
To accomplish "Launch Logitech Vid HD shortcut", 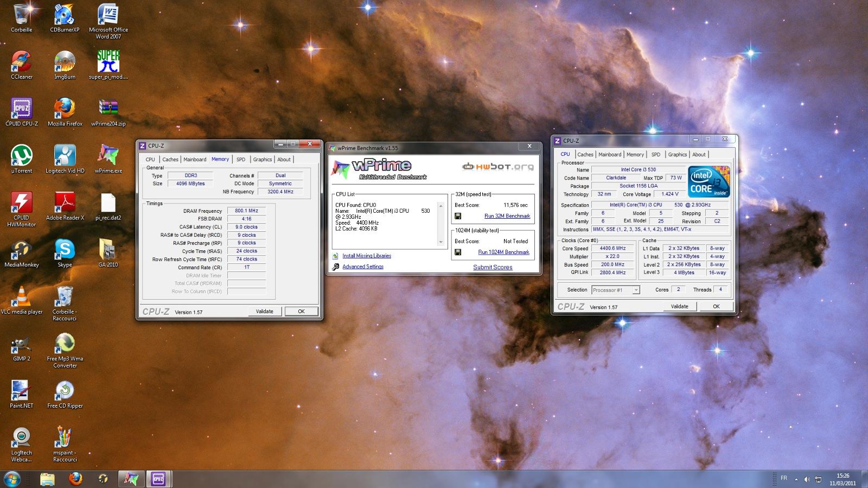I will click(65, 159).
